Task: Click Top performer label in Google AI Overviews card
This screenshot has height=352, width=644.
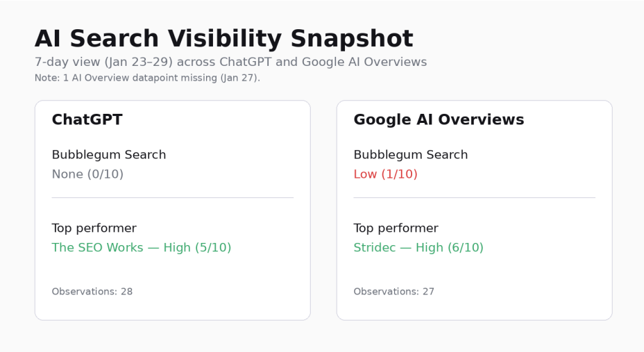Action: tap(396, 228)
